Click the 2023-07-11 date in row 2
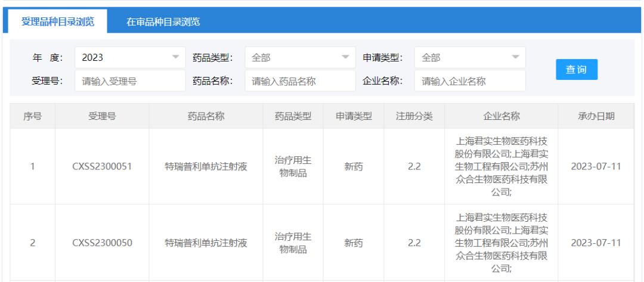The height and width of the screenshot is (282, 644). (596, 243)
